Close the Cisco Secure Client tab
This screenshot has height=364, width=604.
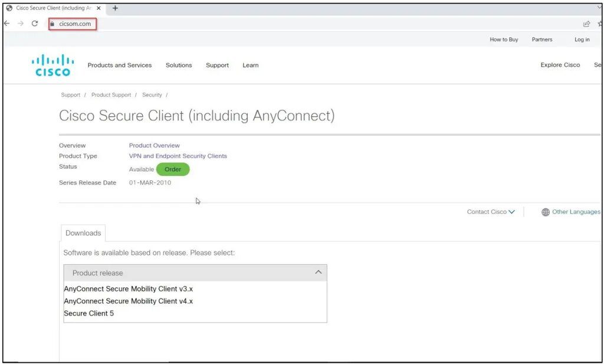click(99, 8)
